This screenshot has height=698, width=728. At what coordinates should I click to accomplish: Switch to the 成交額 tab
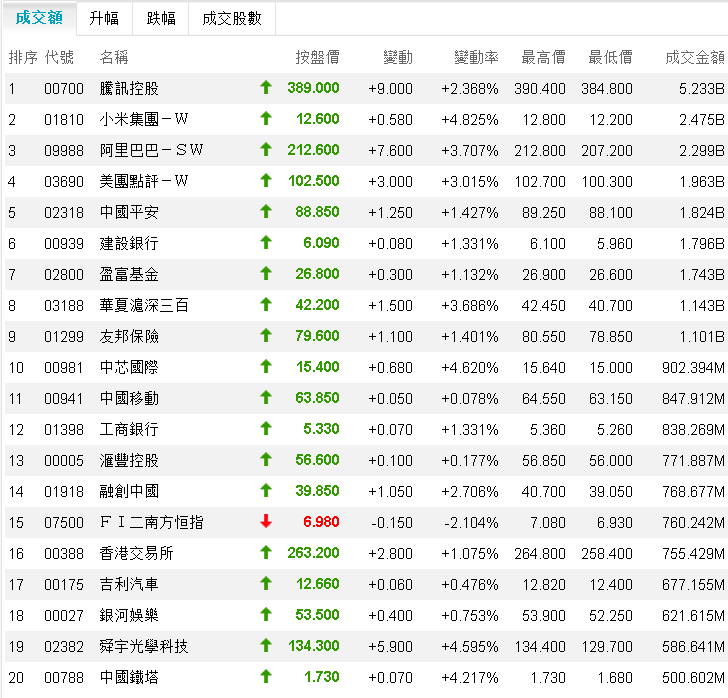coord(39,18)
